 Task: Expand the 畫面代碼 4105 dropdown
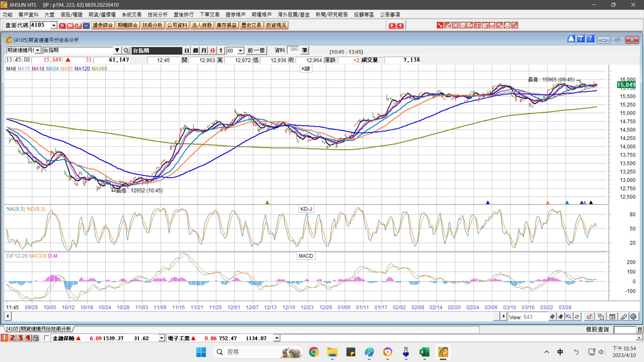(x=54, y=25)
